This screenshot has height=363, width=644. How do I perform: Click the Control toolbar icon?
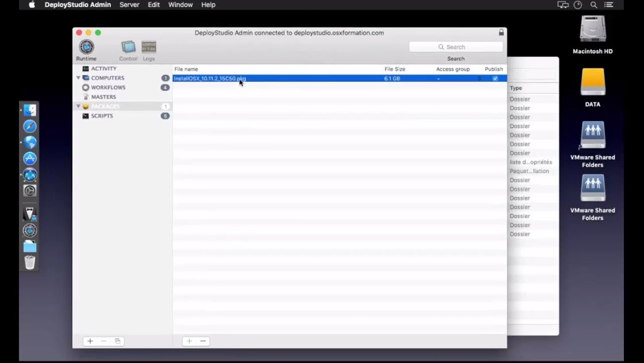click(128, 48)
